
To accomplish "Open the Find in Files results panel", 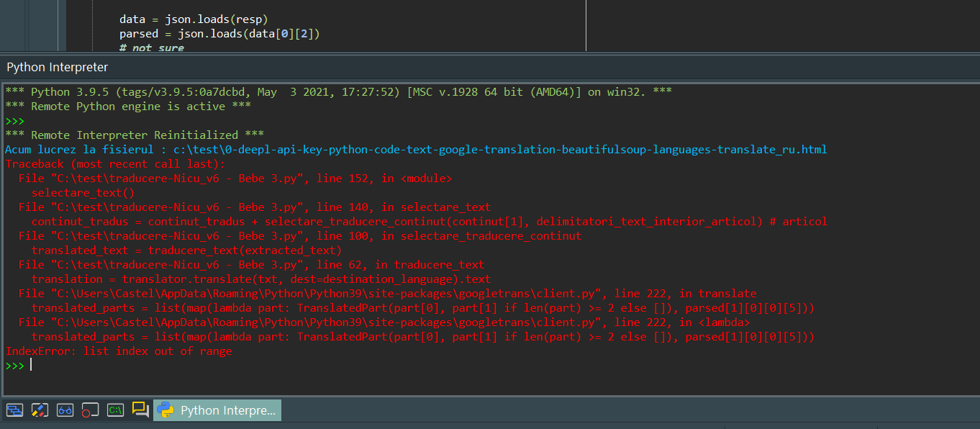I will tap(64, 410).
